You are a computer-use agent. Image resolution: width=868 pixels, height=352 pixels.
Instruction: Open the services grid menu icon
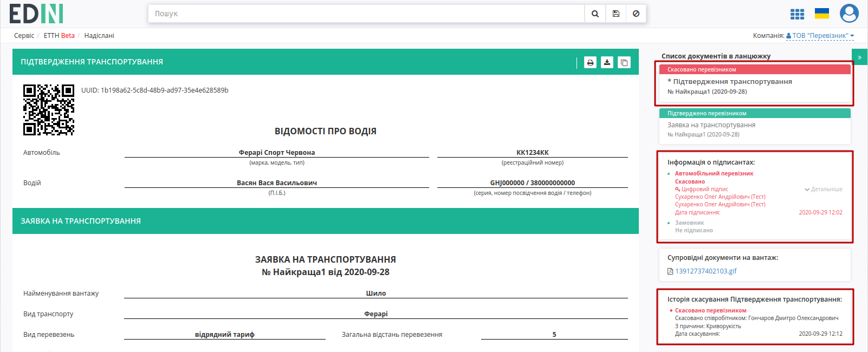click(x=797, y=14)
